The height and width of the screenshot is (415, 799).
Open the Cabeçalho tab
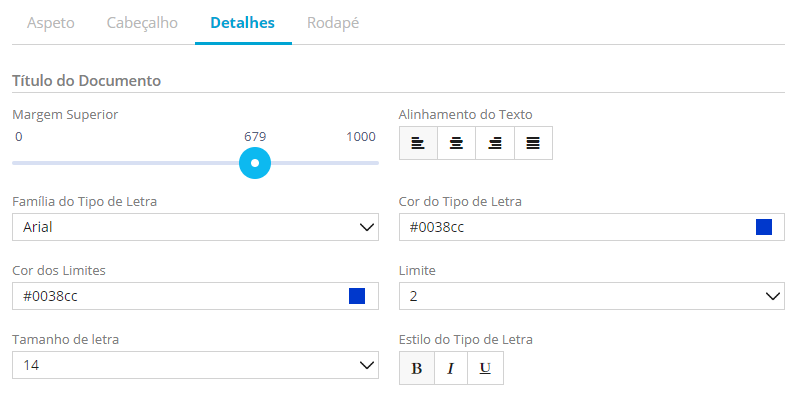click(142, 22)
